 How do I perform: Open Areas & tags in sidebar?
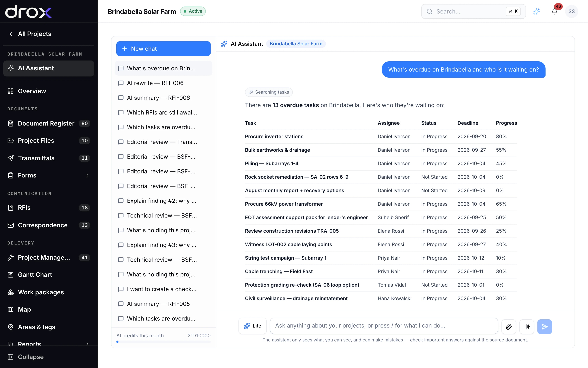pyautogui.click(x=49, y=327)
